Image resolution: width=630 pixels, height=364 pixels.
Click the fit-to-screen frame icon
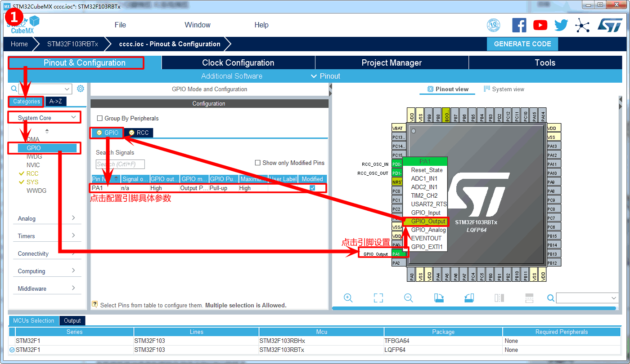tap(378, 298)
